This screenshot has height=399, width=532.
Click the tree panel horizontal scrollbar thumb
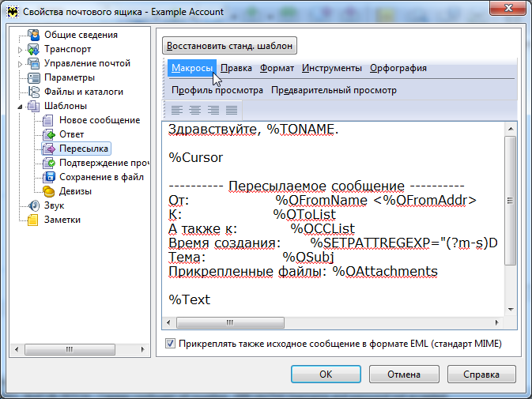coord(70,349)
